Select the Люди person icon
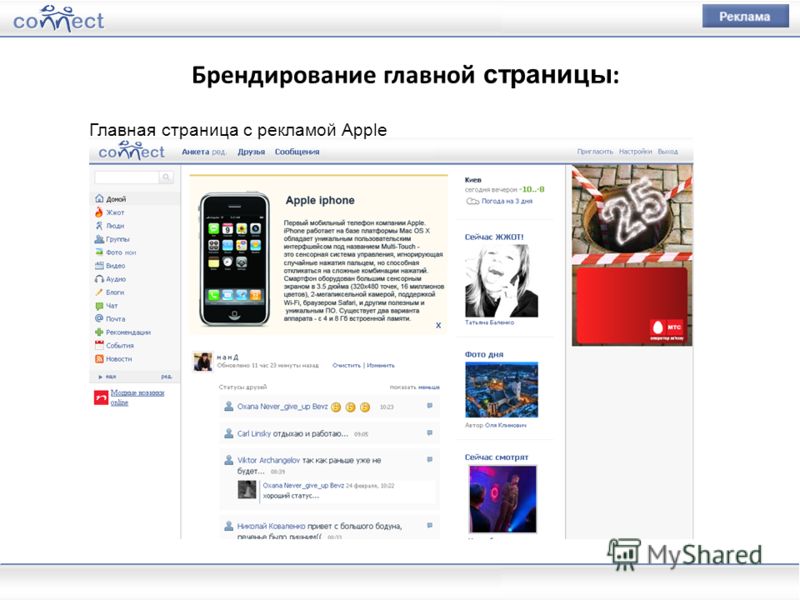Screen dimensions: 800x600 [x=99, y=226]
